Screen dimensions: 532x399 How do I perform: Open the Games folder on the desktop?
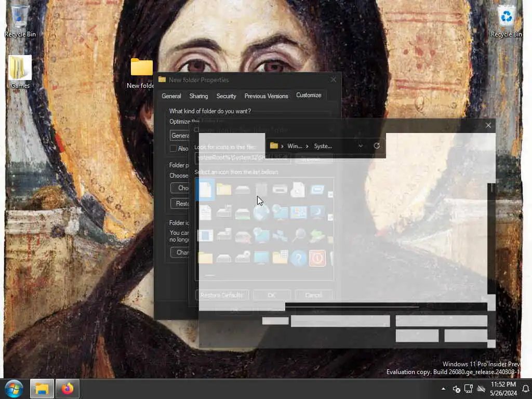[20, 72]
